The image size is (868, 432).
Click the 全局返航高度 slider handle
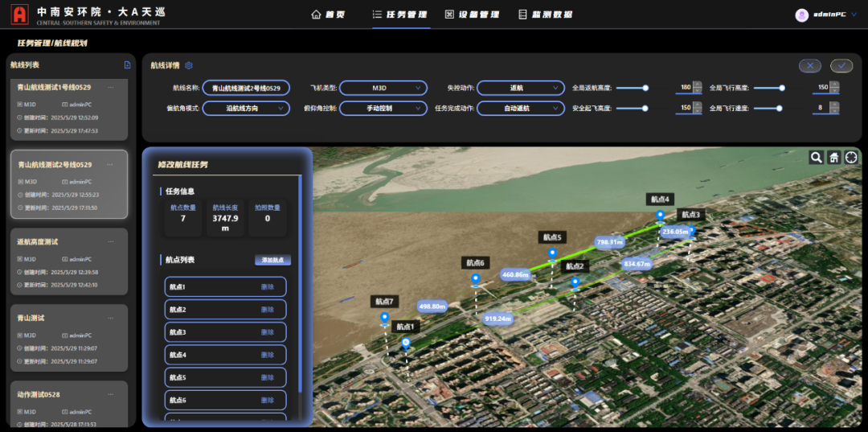tap(645, 88)
